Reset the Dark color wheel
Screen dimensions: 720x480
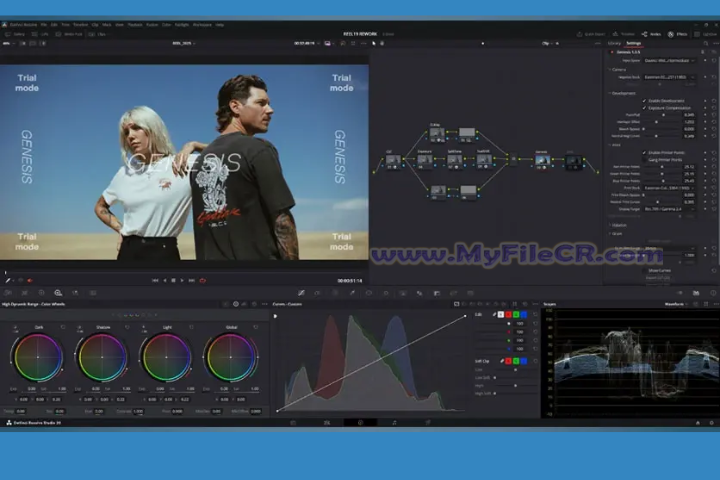63,327
